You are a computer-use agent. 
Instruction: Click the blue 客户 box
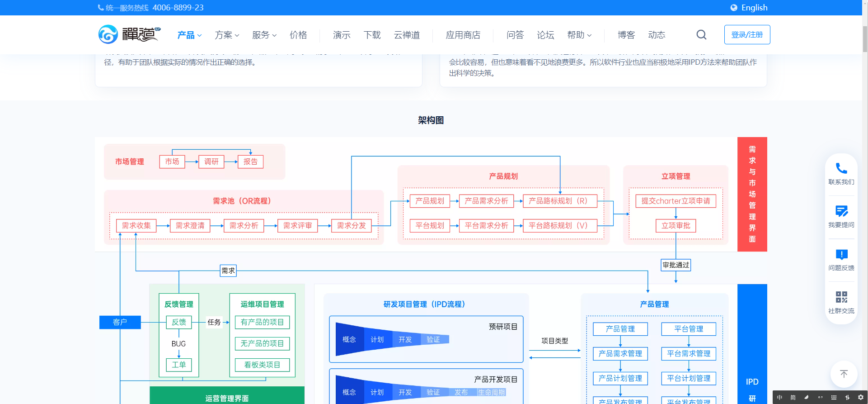point(120,322)
